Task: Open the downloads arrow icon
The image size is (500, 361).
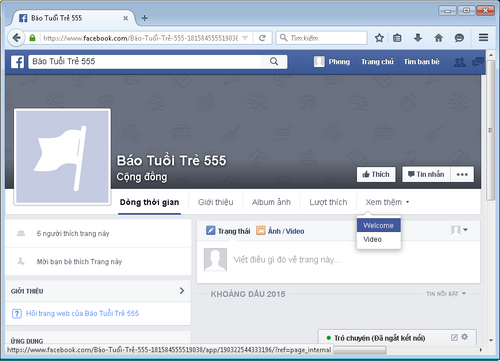Action: pyautogui.click(x=418, y=38)
